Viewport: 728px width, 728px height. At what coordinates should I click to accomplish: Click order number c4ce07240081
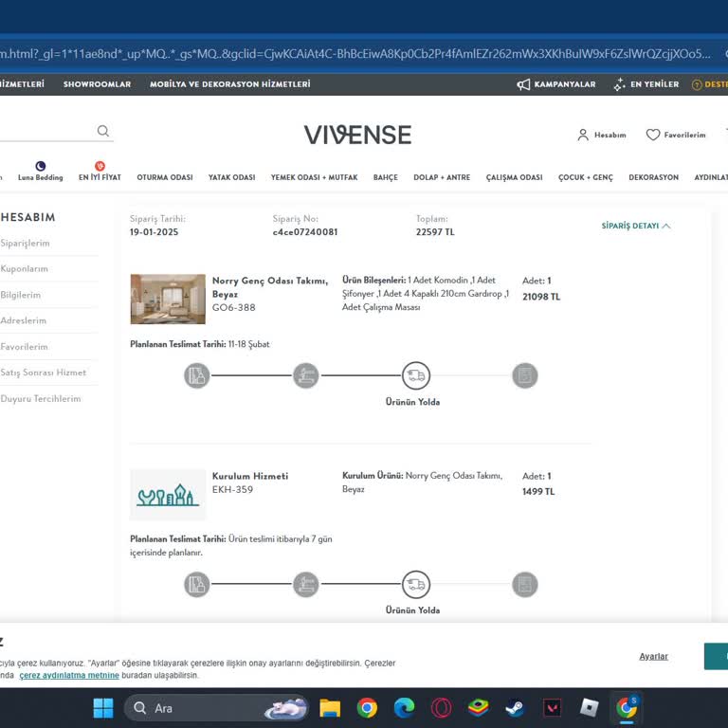pos(305,231)
